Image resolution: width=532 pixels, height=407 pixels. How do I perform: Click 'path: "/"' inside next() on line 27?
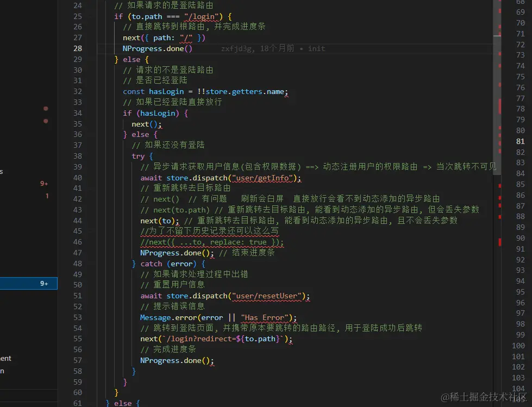pyautogui.click(x=173, y=37)
